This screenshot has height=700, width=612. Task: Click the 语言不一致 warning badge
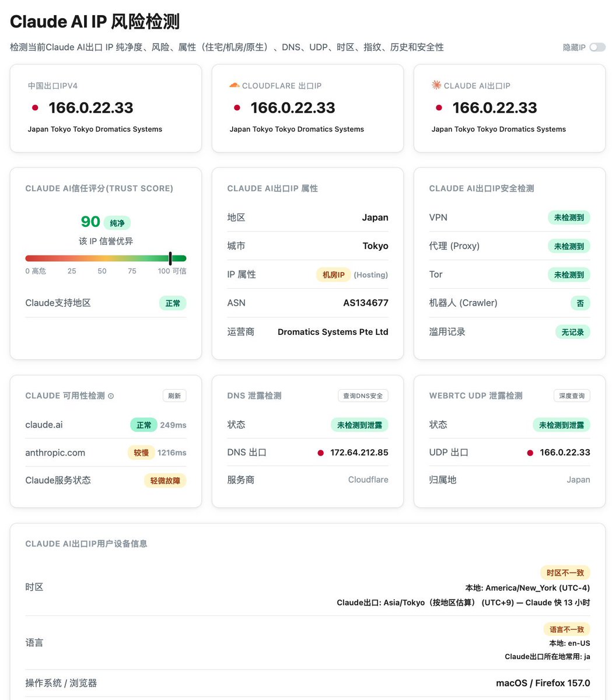(567, 629)
